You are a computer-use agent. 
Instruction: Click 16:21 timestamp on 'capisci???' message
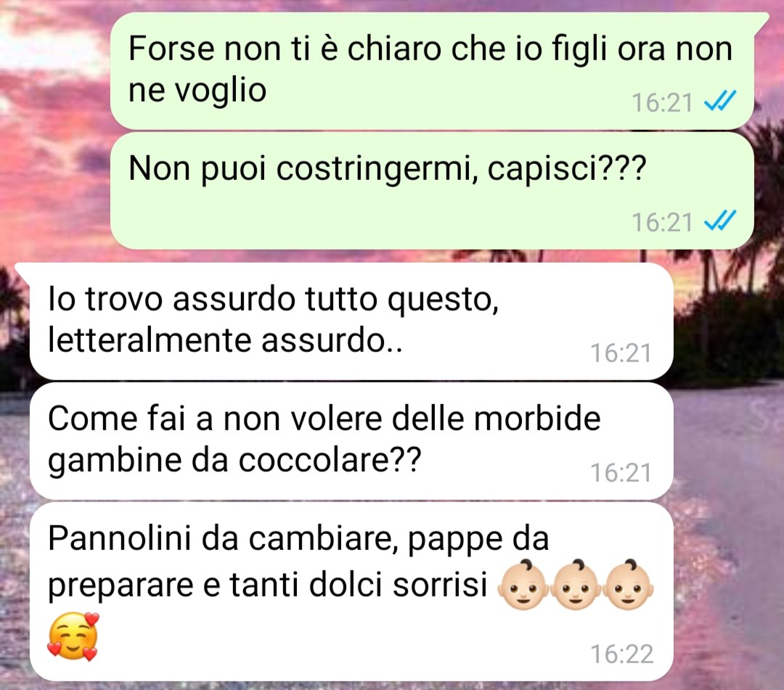coord(663,222)
